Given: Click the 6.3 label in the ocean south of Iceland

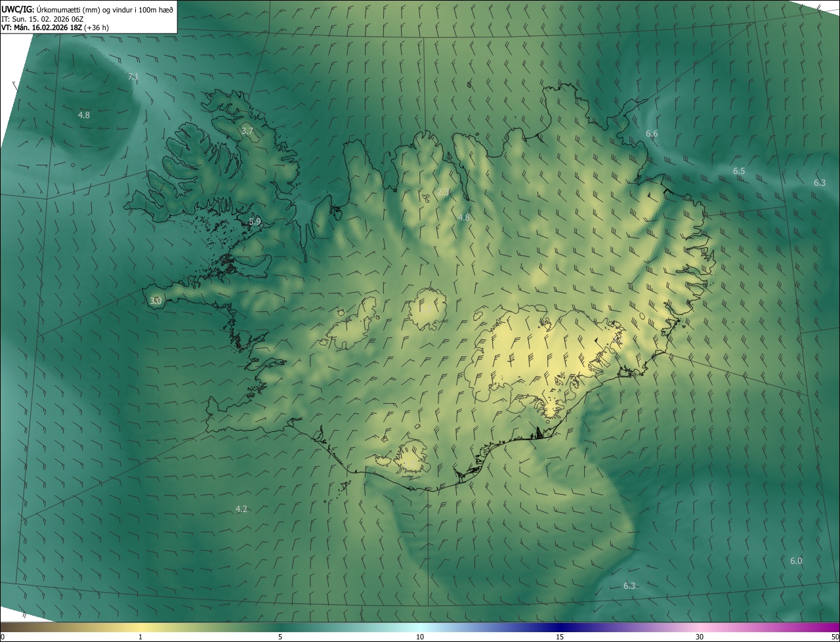Looking at the screenshot, I should pyautogui.click(x=629, y=586).
